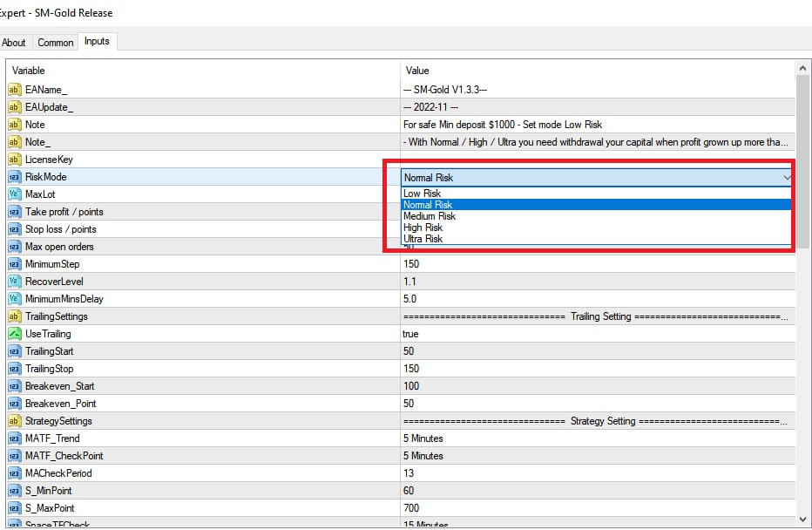The height and width of the screenshot is (530, 812).
Task: Click the '2022-11' EAUpdate_ value
Action: pyautogui.click(x=599, y=107)
